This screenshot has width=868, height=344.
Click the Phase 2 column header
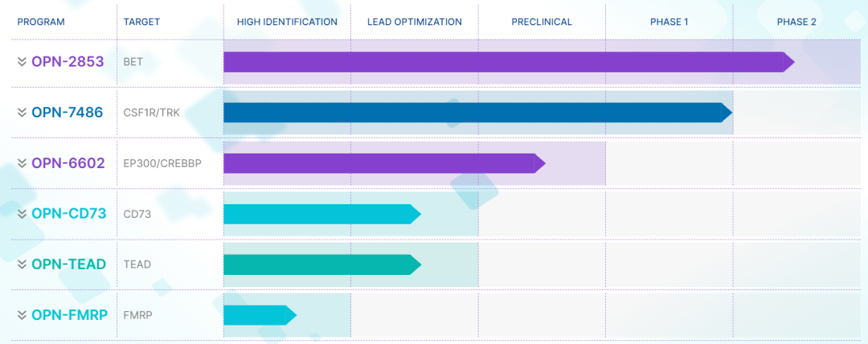point(796,22)
